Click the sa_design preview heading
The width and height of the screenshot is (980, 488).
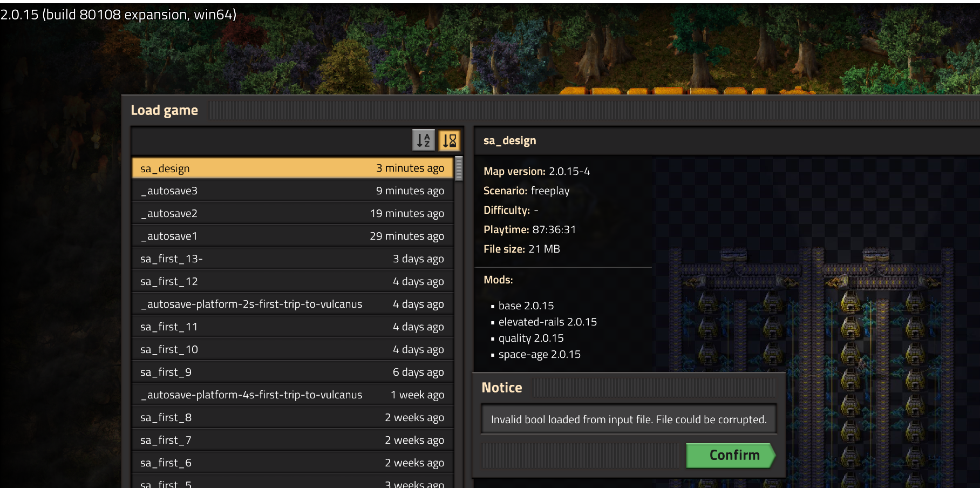pos(509,140)
